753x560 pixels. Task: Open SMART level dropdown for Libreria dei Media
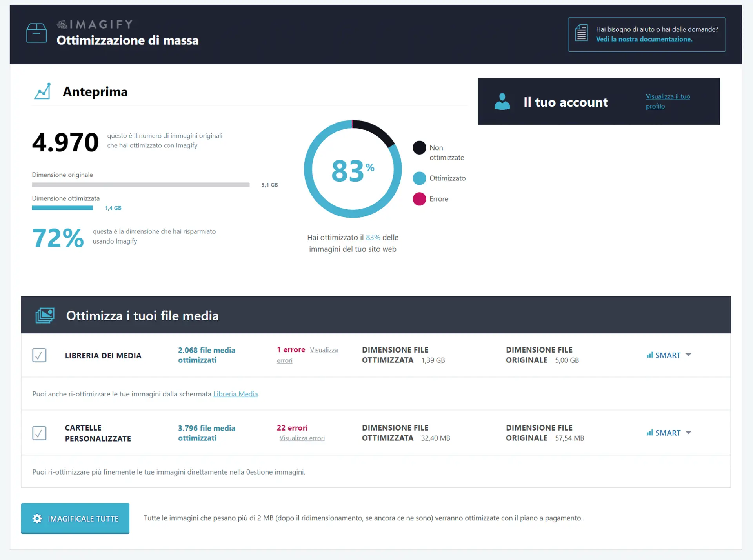tap(669, 355)
